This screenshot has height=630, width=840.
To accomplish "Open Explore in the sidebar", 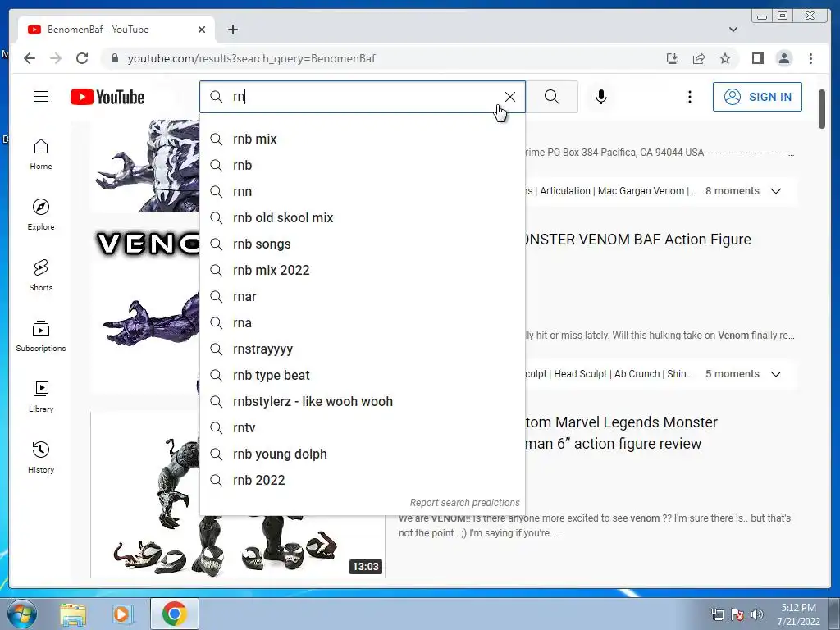I will pos(41,215).
